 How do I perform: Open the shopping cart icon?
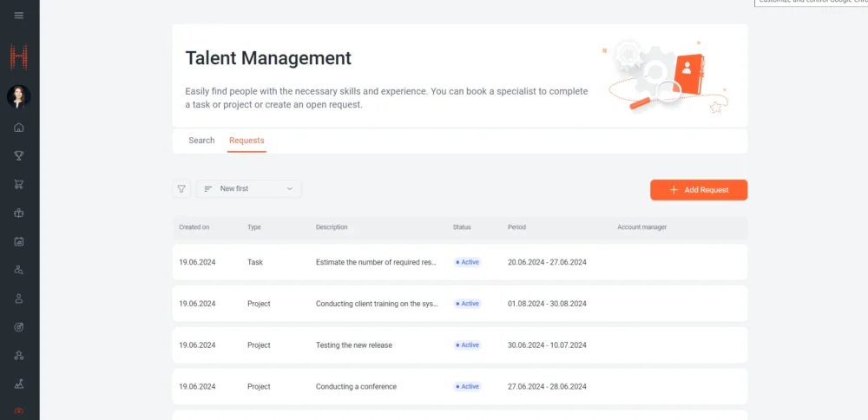tap(19, 184)
